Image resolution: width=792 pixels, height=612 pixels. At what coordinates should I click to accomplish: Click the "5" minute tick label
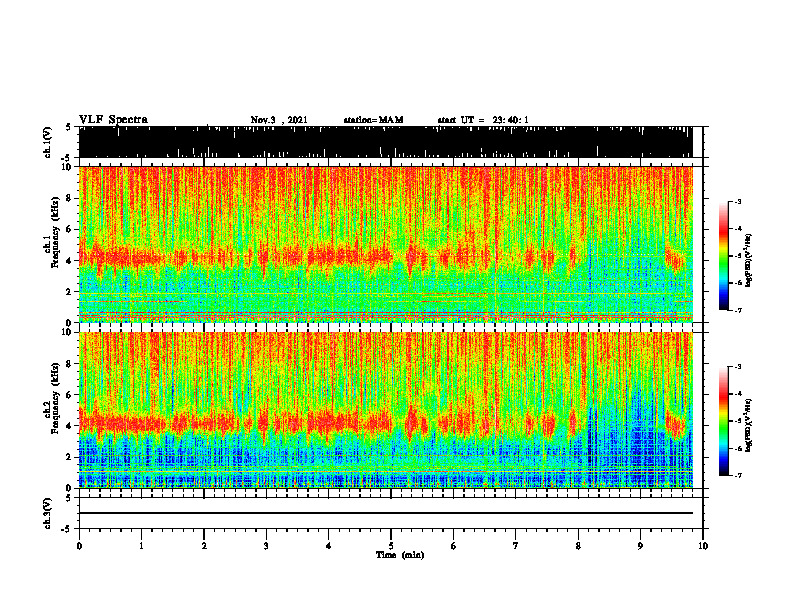391,546
